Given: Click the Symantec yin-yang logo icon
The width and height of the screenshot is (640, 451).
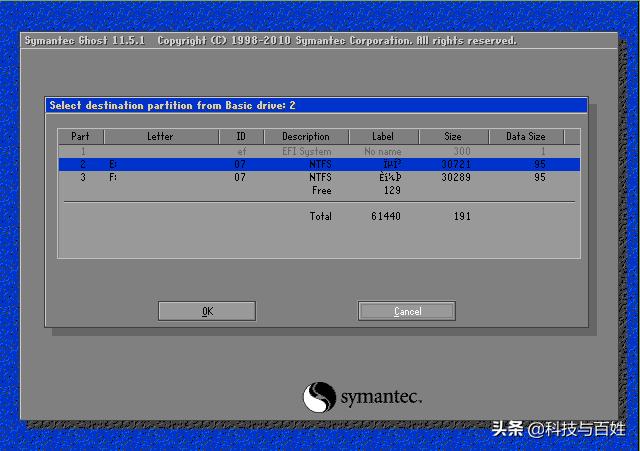Looking at the screenshot, I should (319, 396).
